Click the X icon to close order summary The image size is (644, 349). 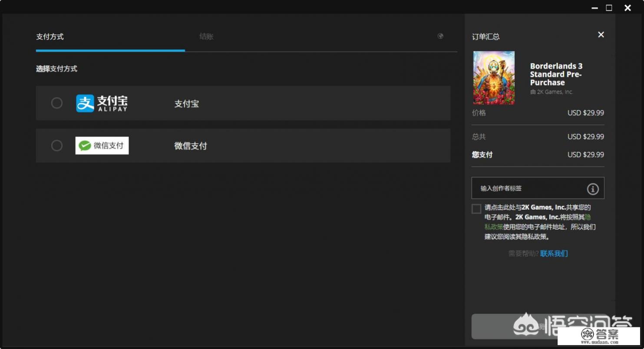point(601,34)
